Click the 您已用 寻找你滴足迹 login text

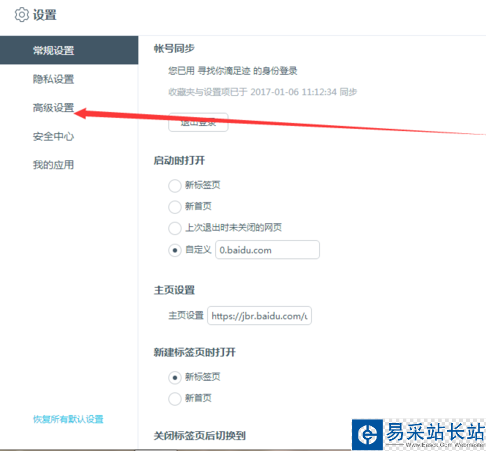tap(233, 71)
